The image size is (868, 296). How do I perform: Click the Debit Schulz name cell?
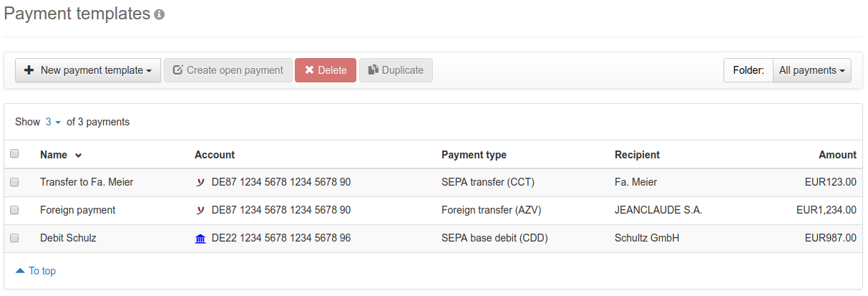pyautogui.click(x=68, y=238)
